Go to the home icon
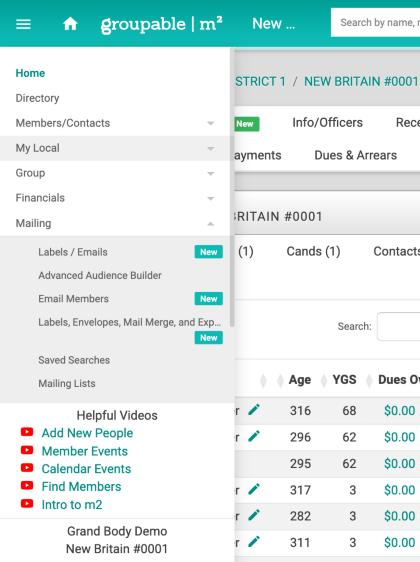This screenshot has height=562, width=420. 70,24
